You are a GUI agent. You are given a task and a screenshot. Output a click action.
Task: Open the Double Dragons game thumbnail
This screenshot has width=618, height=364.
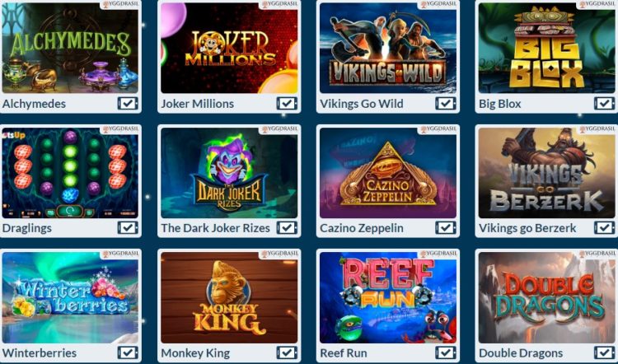pyautogui.click(x=546, y=297)
